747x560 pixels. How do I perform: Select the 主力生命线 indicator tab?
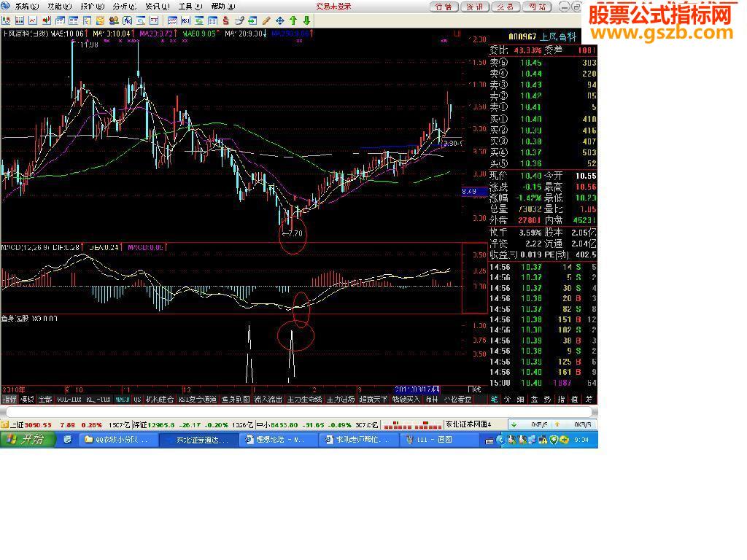pyautogui.click(x=304, y=400)
